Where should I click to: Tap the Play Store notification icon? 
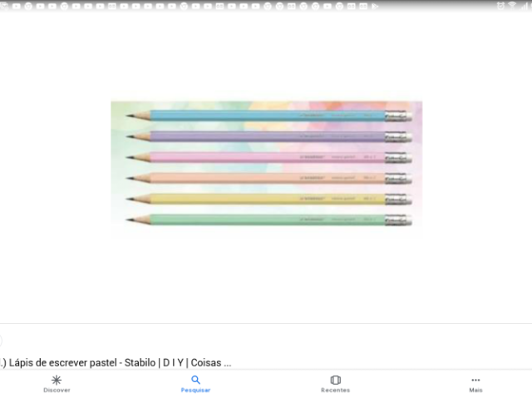point(375,6)
